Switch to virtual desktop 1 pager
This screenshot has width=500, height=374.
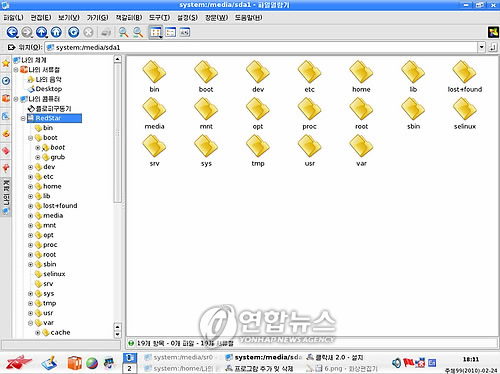130,358
